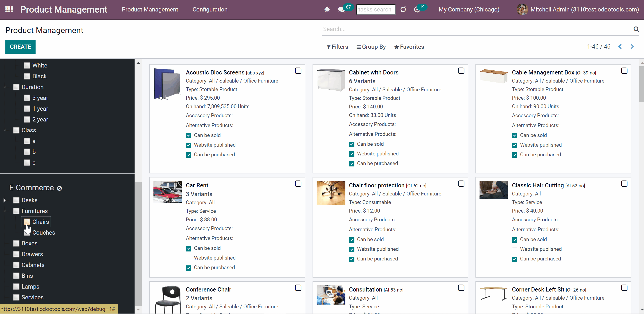The width and height of the screenshot is (644, 314).
Task: Select the Cable Management Box card checkbox
Action: (624, 71)
